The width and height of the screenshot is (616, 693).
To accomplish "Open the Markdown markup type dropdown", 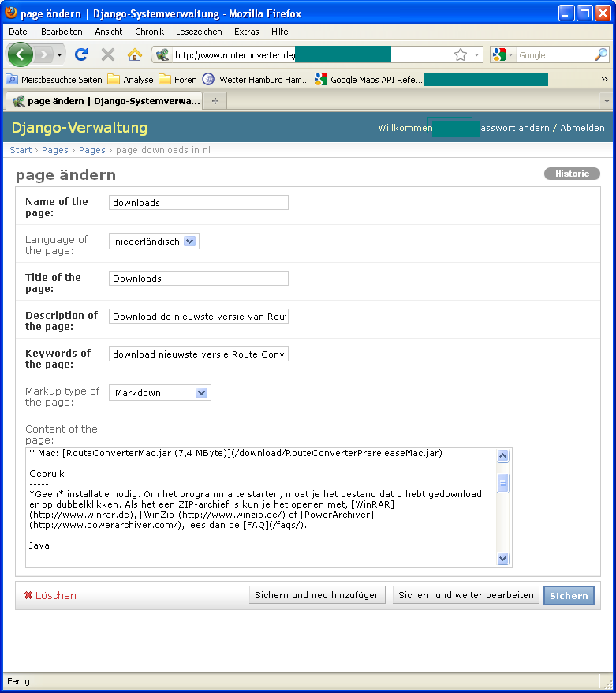I will point(201,392).
